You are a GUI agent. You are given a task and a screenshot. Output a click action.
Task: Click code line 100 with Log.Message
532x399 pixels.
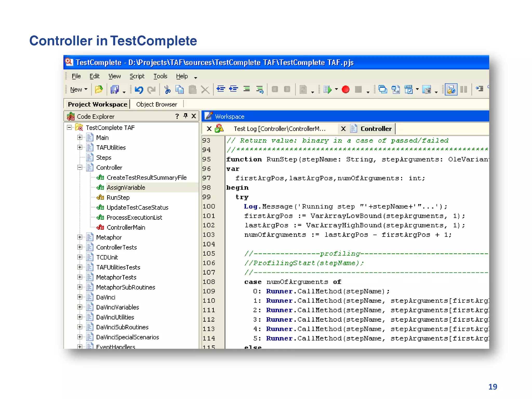(x=345, y=207)
